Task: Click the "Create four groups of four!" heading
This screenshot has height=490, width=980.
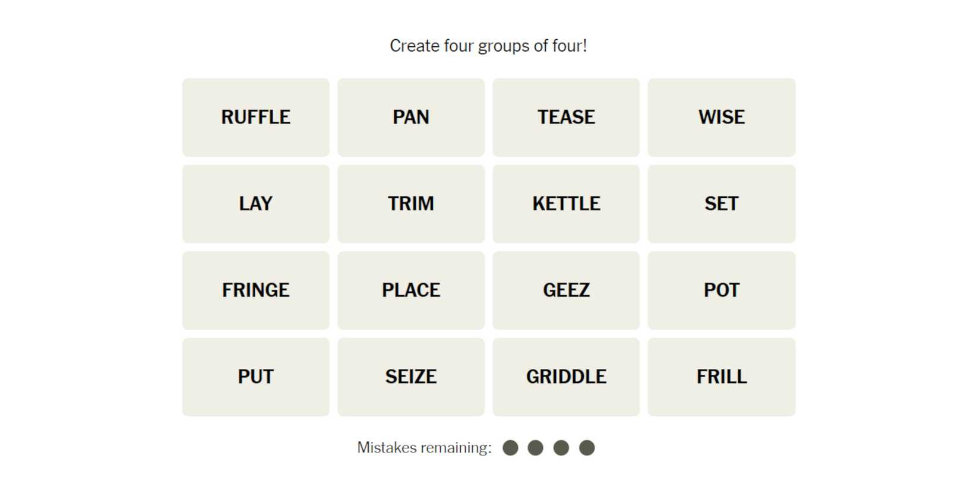Action: [x=488, y=46]
